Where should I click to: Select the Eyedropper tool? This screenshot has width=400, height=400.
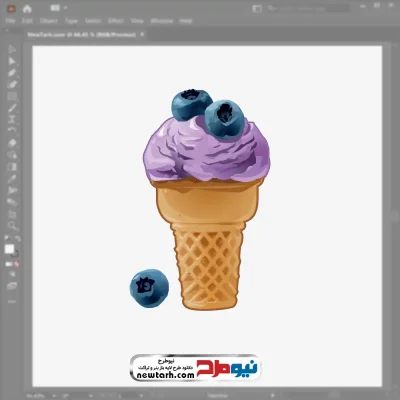(x=12, y=179)
